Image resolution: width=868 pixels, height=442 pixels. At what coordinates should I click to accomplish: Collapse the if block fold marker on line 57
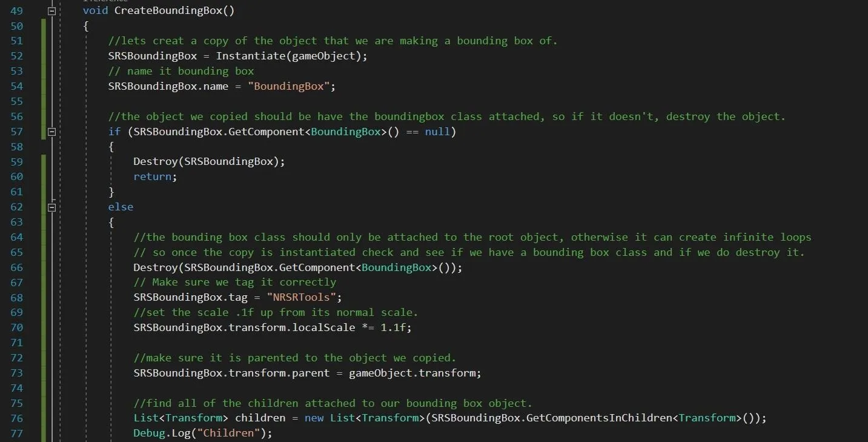coord(51,132)
